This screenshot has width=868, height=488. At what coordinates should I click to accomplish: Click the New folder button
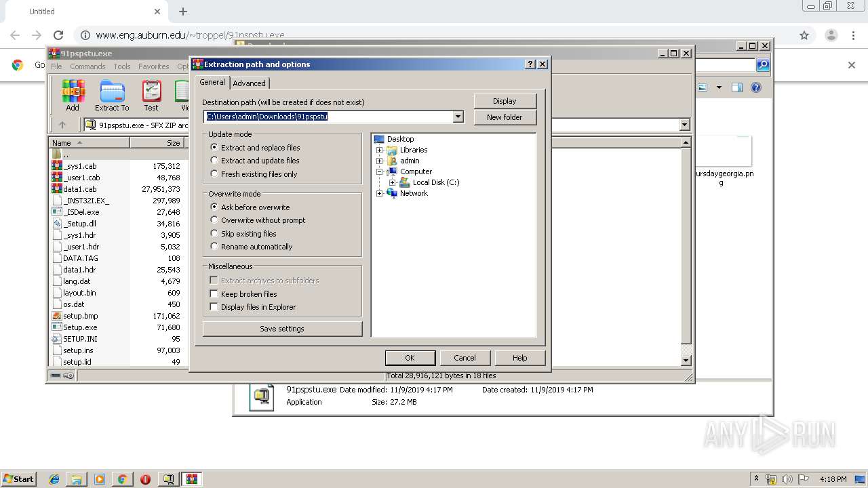click(505, 117)
